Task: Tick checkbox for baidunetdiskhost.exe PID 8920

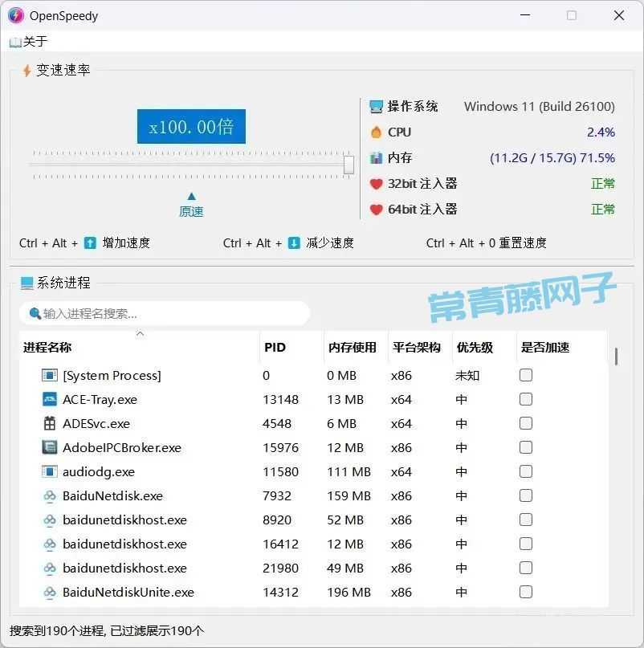Action: point(526,520)
